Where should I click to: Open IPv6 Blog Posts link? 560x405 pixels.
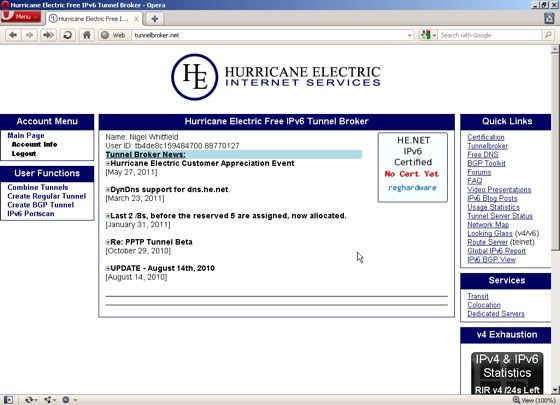point(492,198)
